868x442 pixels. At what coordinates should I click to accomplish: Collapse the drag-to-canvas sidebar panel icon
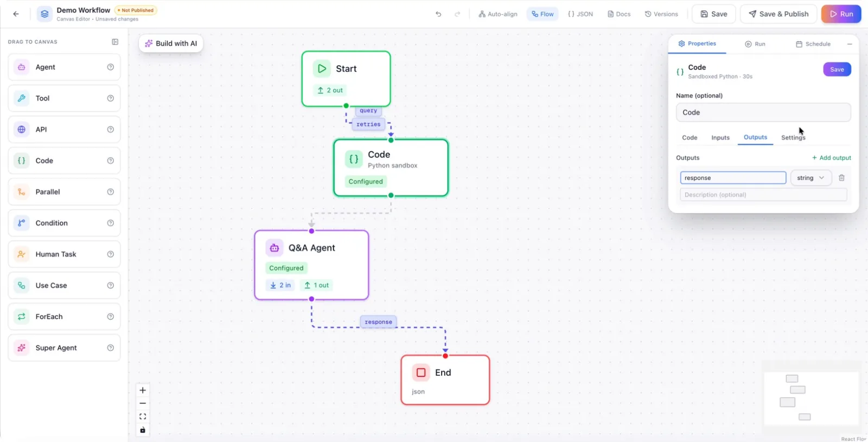pos(115,42)
